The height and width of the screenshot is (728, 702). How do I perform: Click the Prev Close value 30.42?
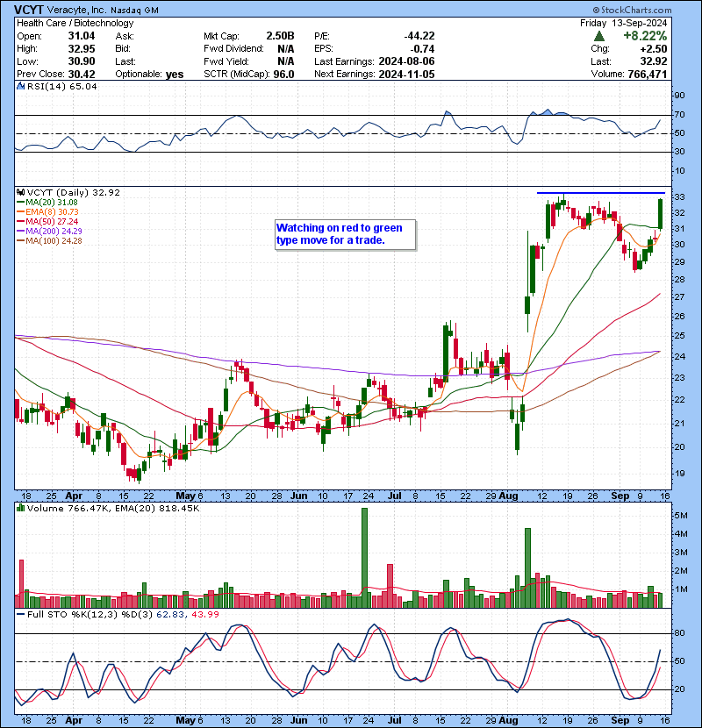[x=82, y=75]
